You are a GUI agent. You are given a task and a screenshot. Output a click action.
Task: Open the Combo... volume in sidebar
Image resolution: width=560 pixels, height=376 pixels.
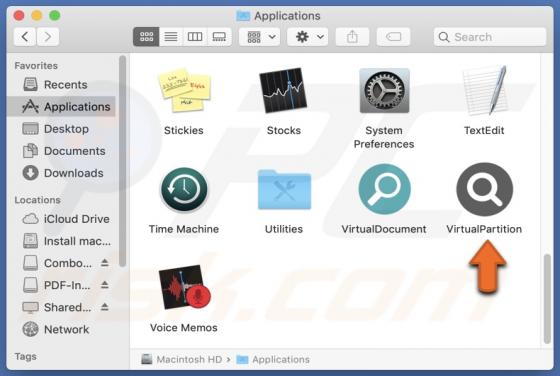(57, 263)
